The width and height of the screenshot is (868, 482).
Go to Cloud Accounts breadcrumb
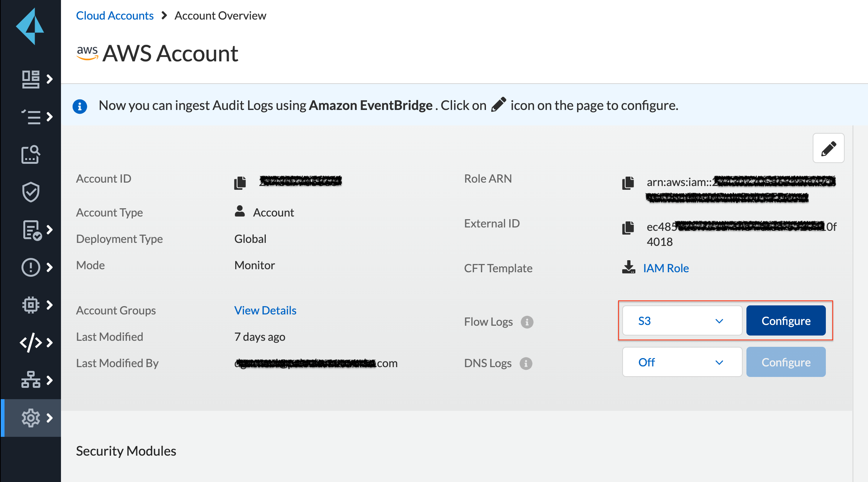[114, 16]
